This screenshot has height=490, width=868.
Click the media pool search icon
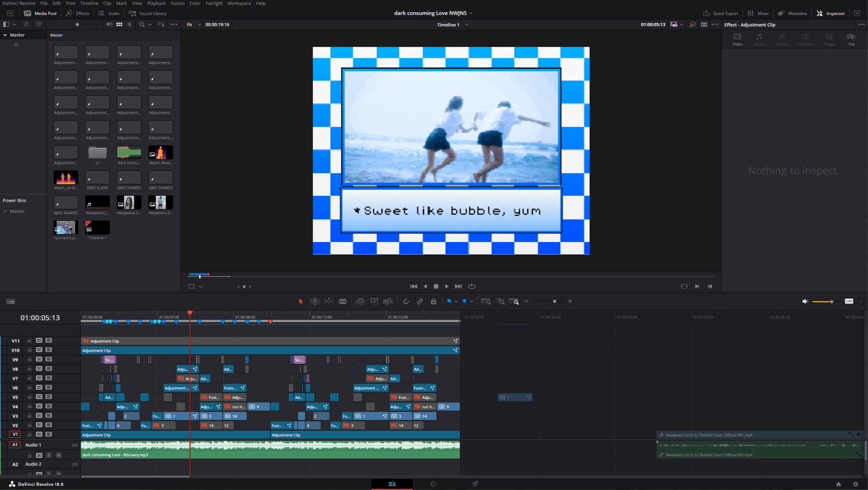[x=142, y=24]
